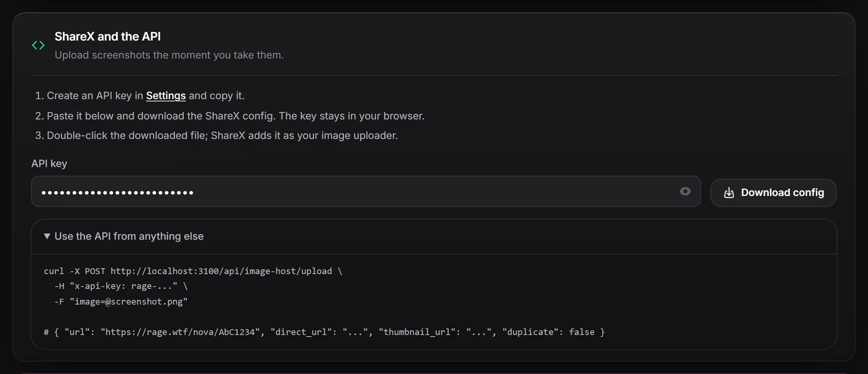868x374 pixels.
Task: Click step 2 "Paste it below" text
Action: [x=235, y=116]
